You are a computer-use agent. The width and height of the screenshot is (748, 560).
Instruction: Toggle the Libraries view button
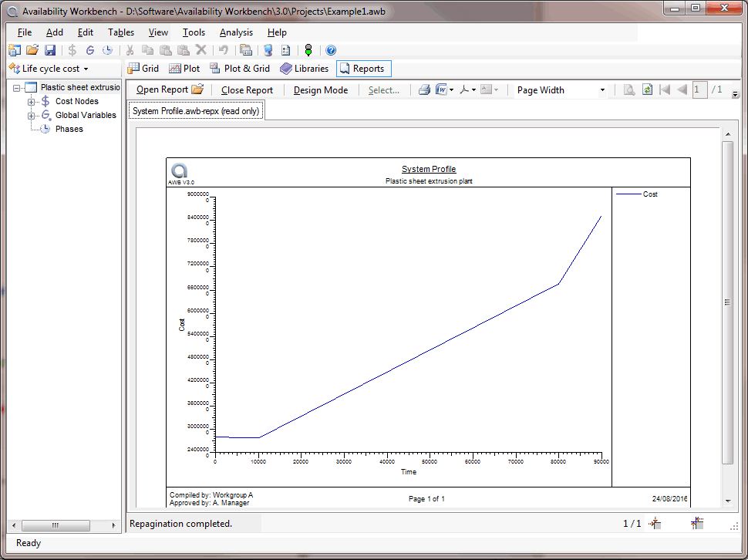coord(305,69)
